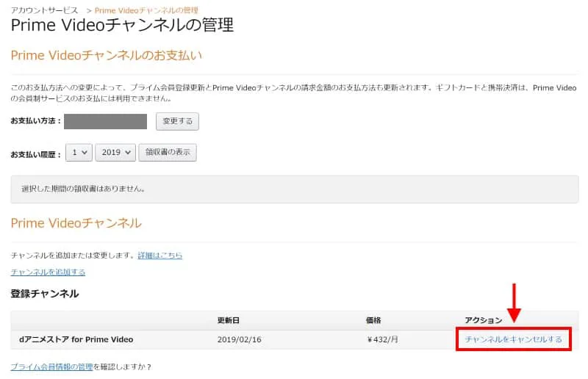
Task: Open the year dropdown showing 2019
Action: point(115,152)
